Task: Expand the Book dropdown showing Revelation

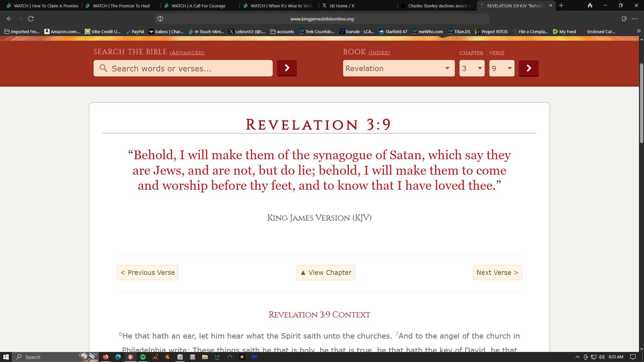Action: [x=399, y=68]
